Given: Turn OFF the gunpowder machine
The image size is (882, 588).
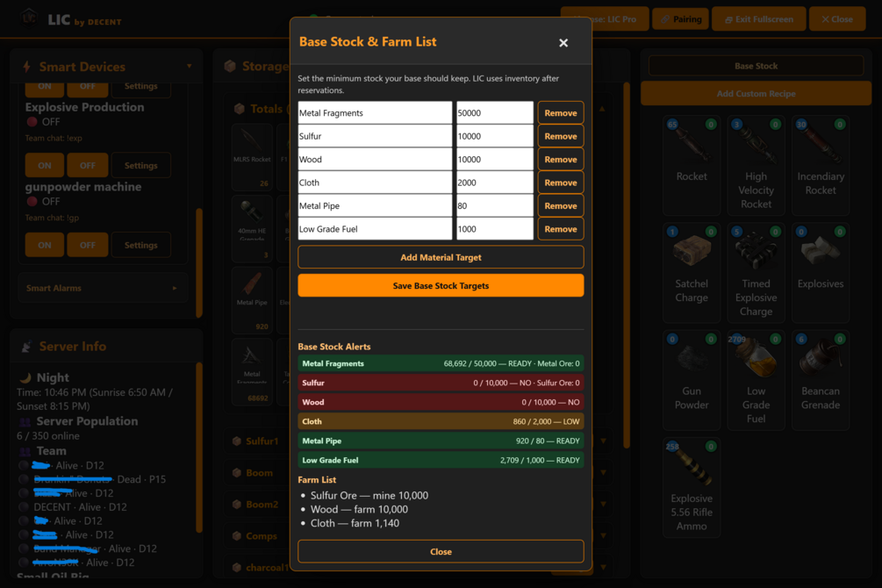Looking at the screenshot, I should [87, 246].
